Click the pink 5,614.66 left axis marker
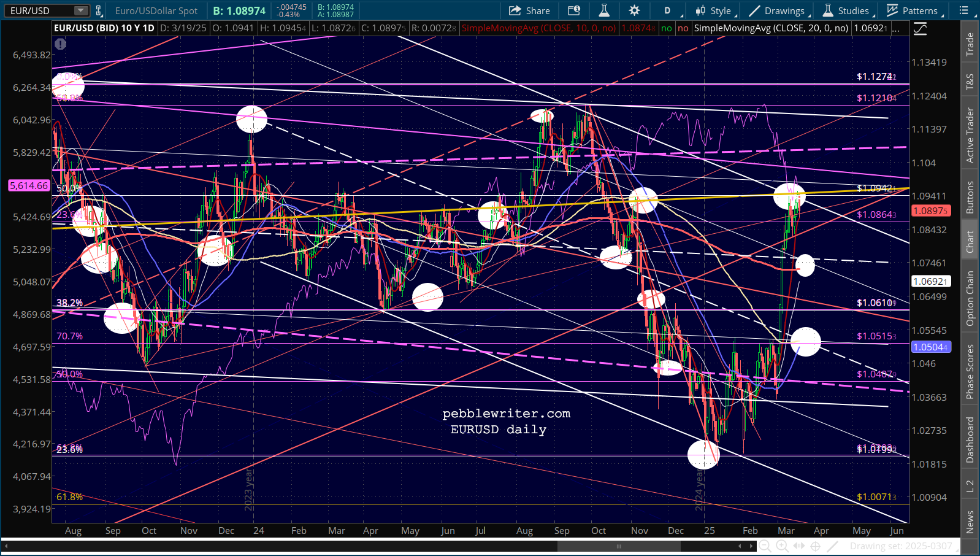 pos(29,185)
